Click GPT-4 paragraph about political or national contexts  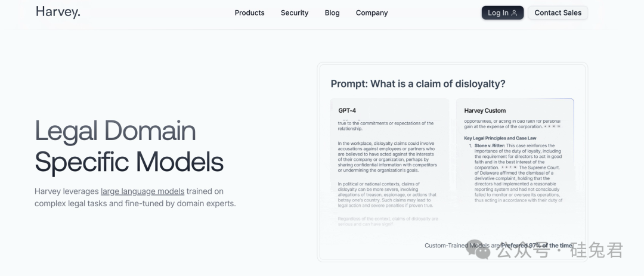click(386, 194)
